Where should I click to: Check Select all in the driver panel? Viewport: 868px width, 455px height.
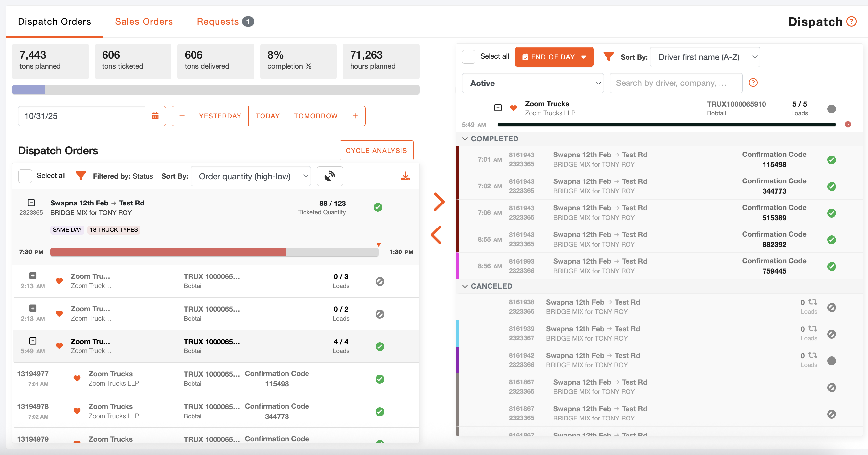pos(468,57)
